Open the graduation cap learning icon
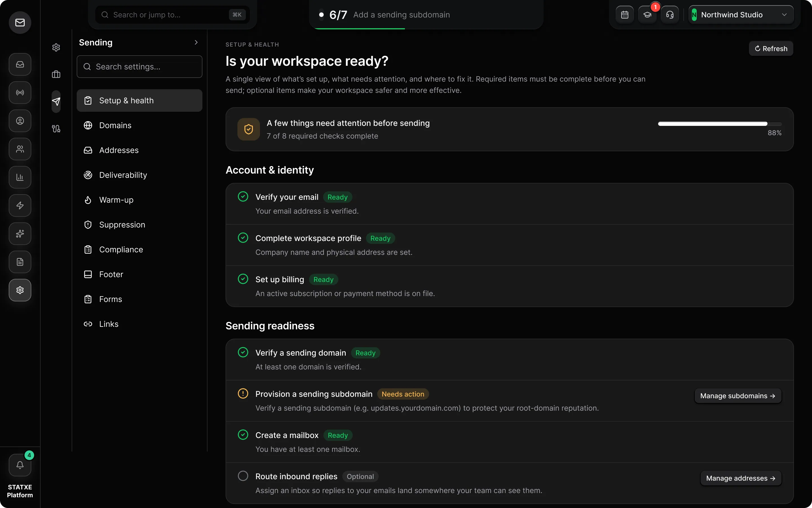Image resolution: width=812 pixels, height=508 pixels. coord(647,15)
